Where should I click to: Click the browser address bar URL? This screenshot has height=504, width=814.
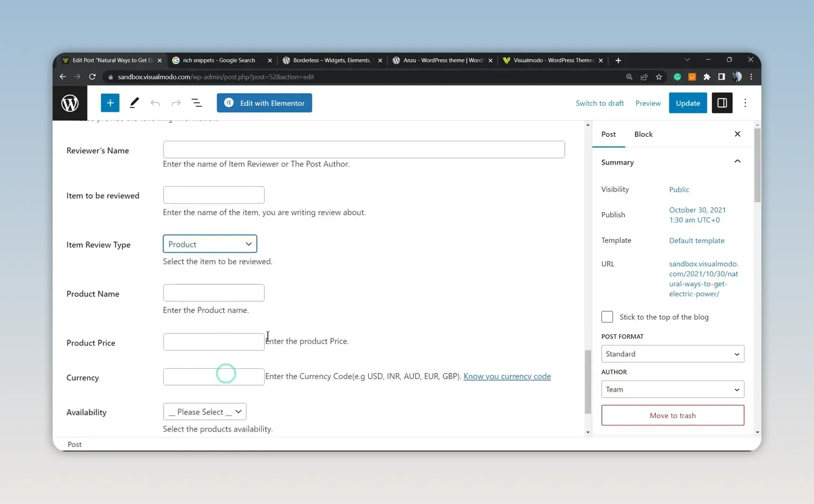[x=216, y=77]
